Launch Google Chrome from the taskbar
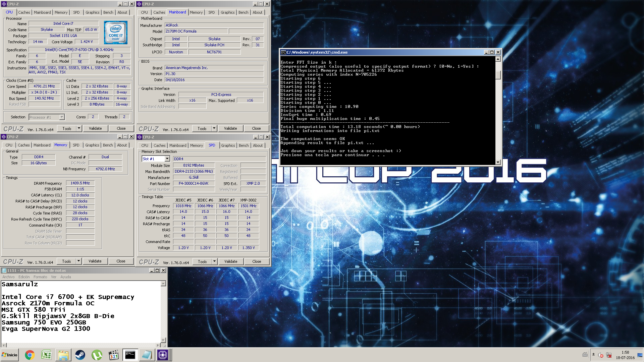The image size is (644, 362). click(30, 355)
